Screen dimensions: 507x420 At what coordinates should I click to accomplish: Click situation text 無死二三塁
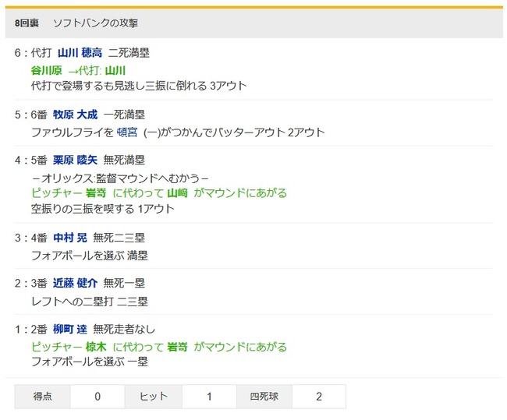pyautogui.click(x=119, y=238)
